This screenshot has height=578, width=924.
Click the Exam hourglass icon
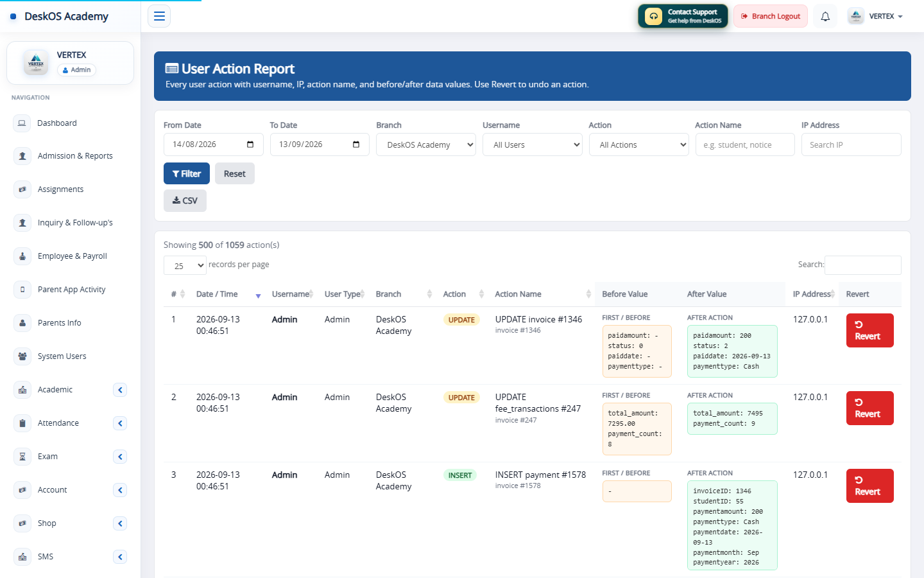(x=22, y=457)
